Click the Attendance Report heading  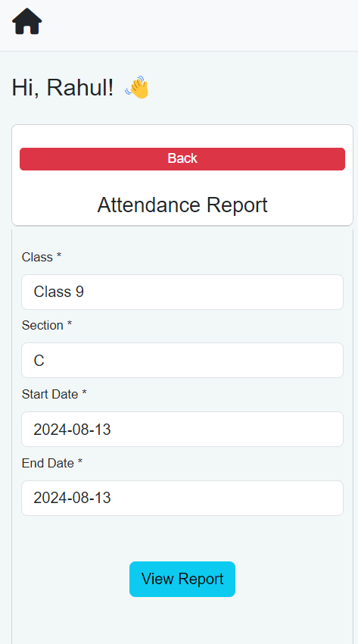point(182,205)
